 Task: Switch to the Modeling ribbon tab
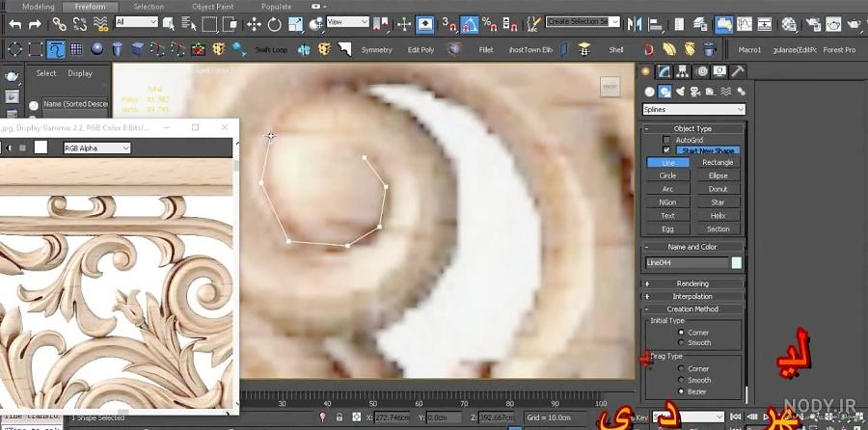click(x=39, y=7)
